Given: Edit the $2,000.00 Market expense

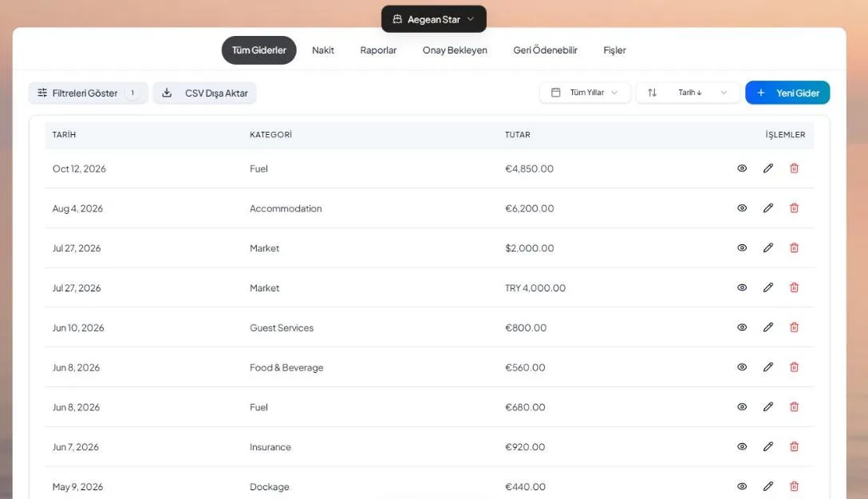Looking at the screenshot, I should (767, 248).
